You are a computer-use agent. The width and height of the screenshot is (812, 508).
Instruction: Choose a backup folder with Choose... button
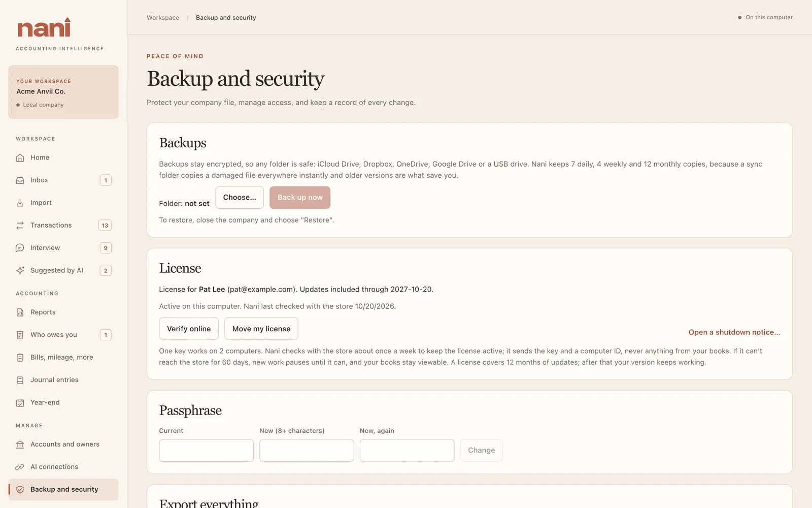pyautogui.click(x=240, y=198)
